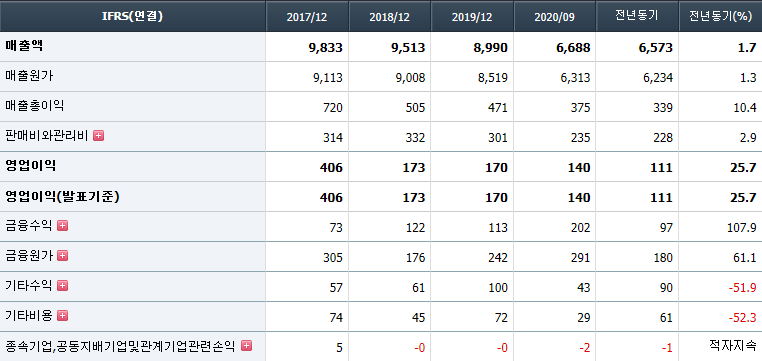
Task: Click 금융원가 value 291
Action: point(581,258)
